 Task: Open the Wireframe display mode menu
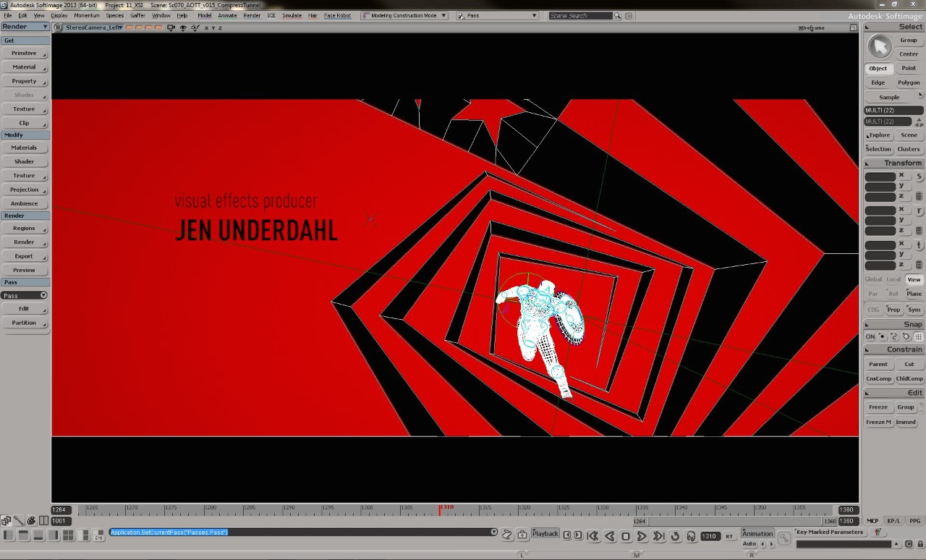coord(811,27)
